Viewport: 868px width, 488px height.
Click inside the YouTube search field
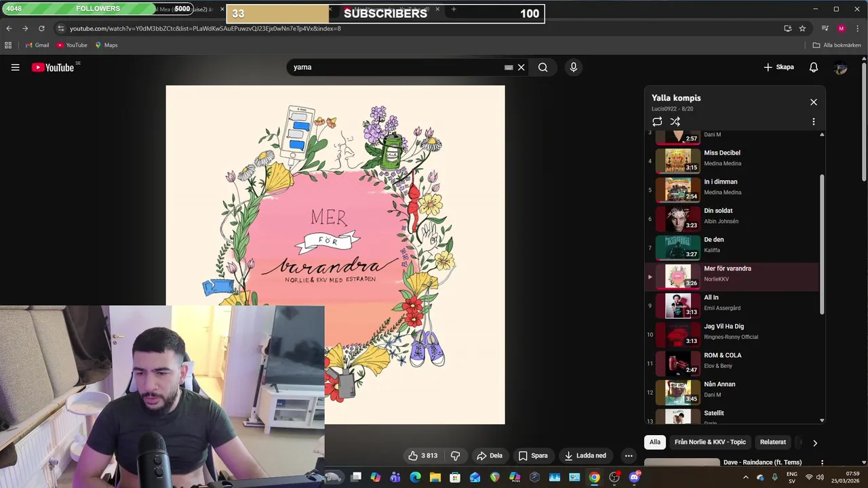click(x=397, y=67)
